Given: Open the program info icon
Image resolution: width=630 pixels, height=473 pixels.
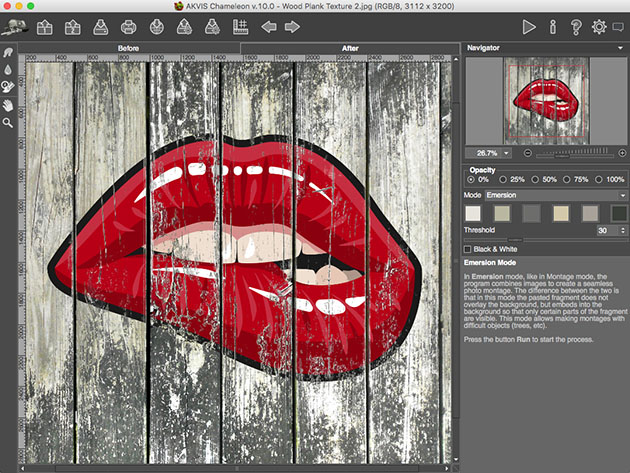Looking at the screenshot, I should (553, 27).
